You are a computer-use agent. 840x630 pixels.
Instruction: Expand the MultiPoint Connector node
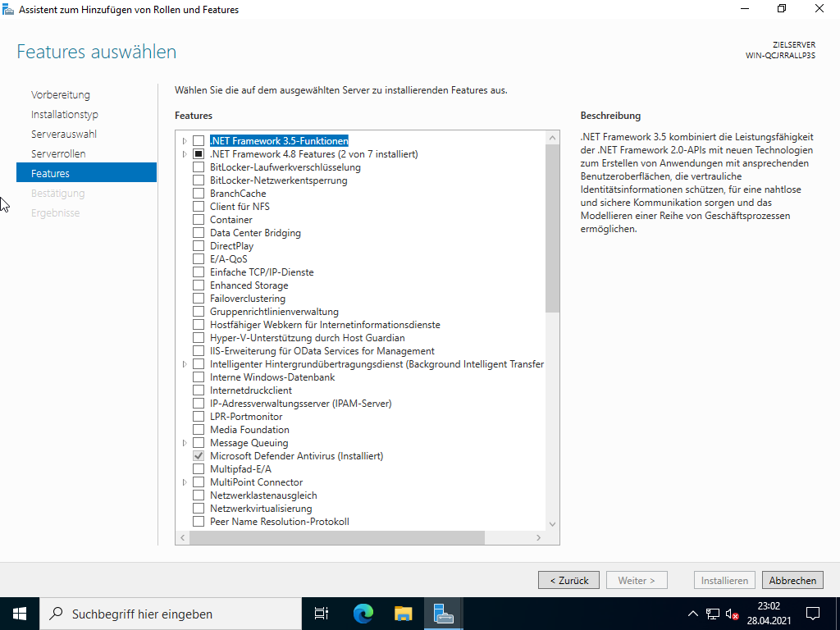coord(185,482)
